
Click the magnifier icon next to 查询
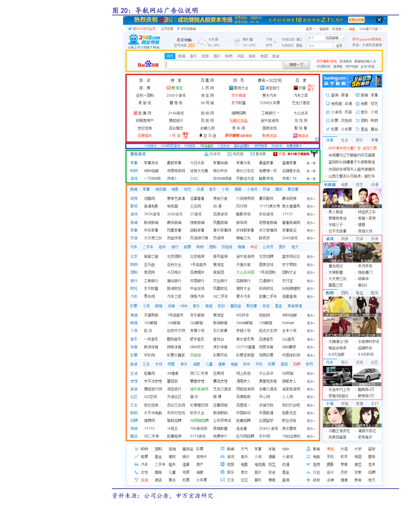328,95
